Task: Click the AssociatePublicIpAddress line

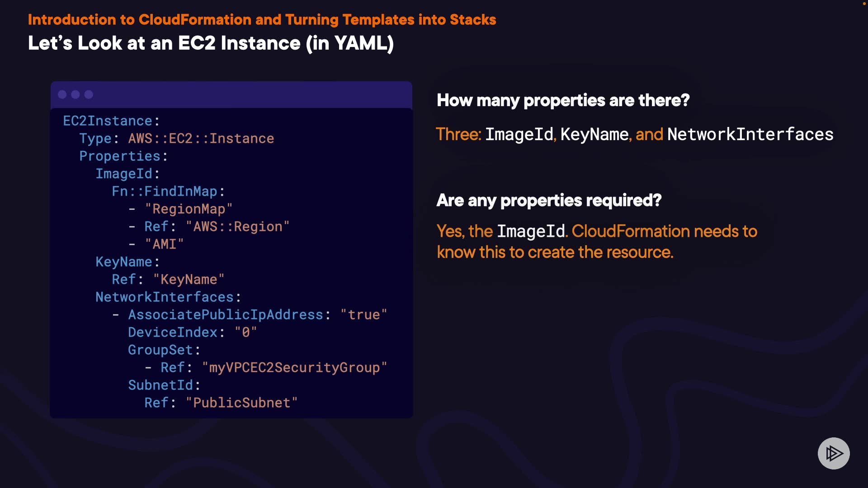Action: click(x=257, y=315)
